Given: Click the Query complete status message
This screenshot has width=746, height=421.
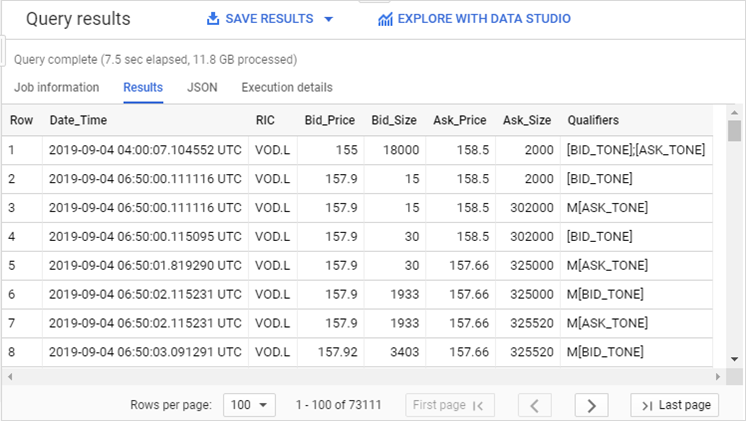Looking at the screenshot, I should tap(156, 60).
